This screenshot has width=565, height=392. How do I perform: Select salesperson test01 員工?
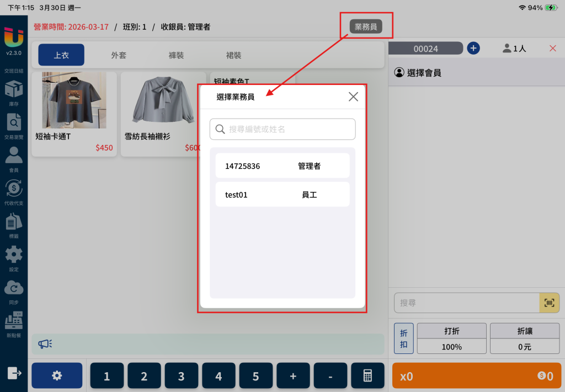pyautogui.click(x=282, y=195)
